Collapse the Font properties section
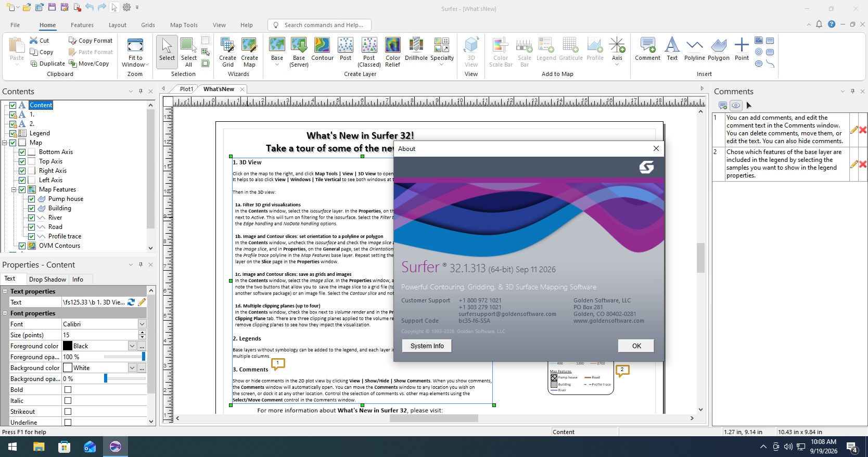868x457 pixels. point(5,313)
